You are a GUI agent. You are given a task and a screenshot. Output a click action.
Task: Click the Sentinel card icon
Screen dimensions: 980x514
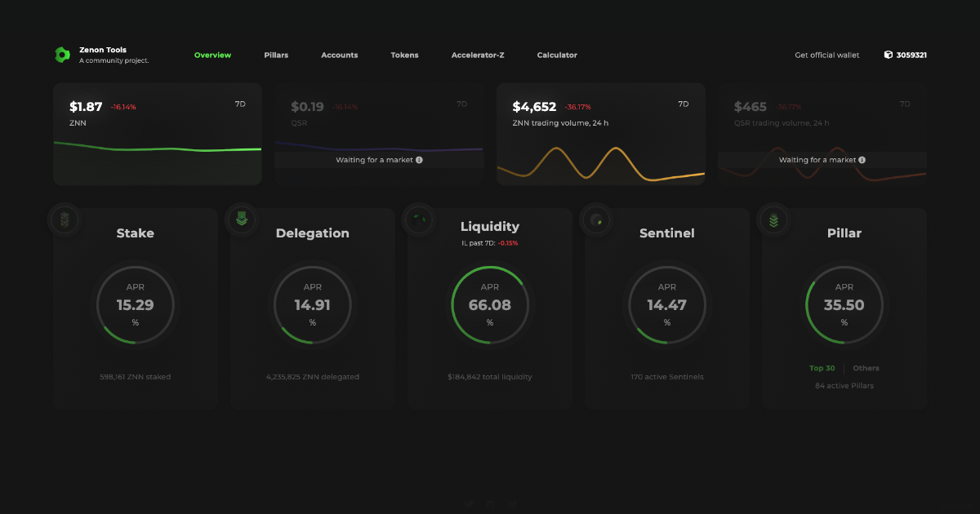click(x=596, y=219)
